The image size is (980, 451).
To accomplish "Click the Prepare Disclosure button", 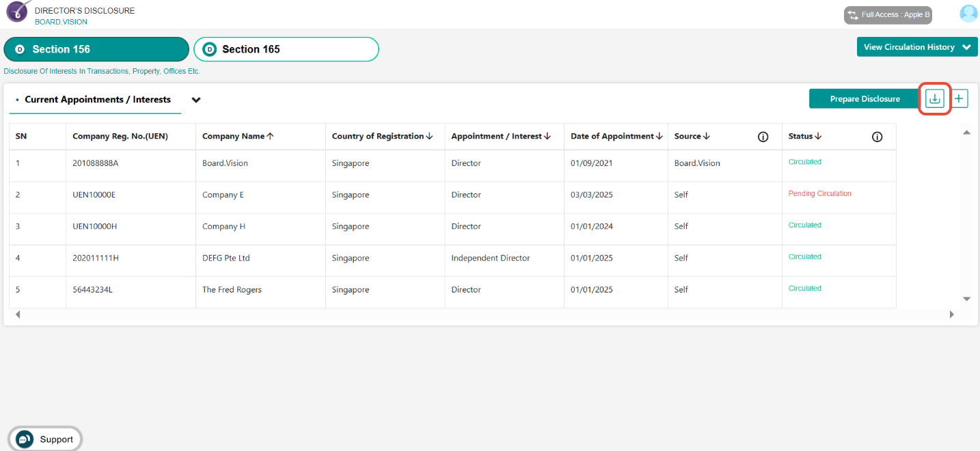I will coord(865,99).
